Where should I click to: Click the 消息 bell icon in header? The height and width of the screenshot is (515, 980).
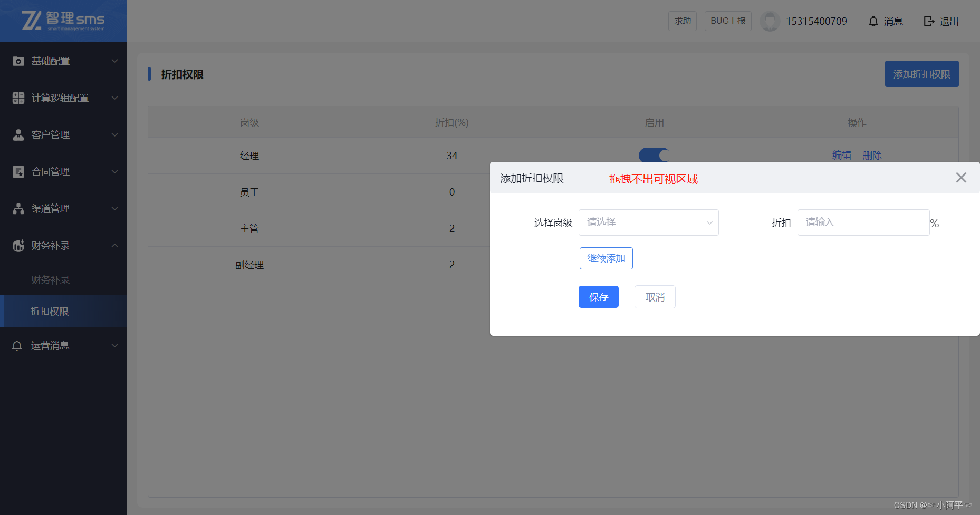tap(873, 21)
